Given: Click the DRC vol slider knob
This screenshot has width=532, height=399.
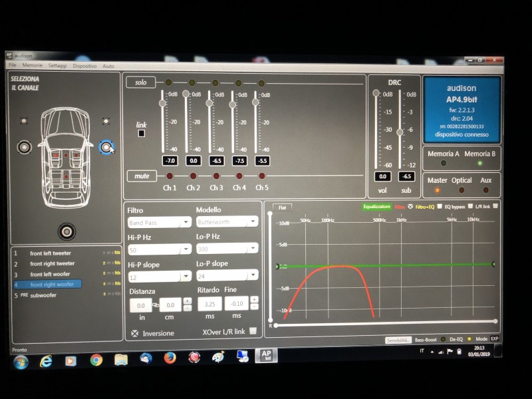Looking at the screenshot, I should (x=376, y=93).
